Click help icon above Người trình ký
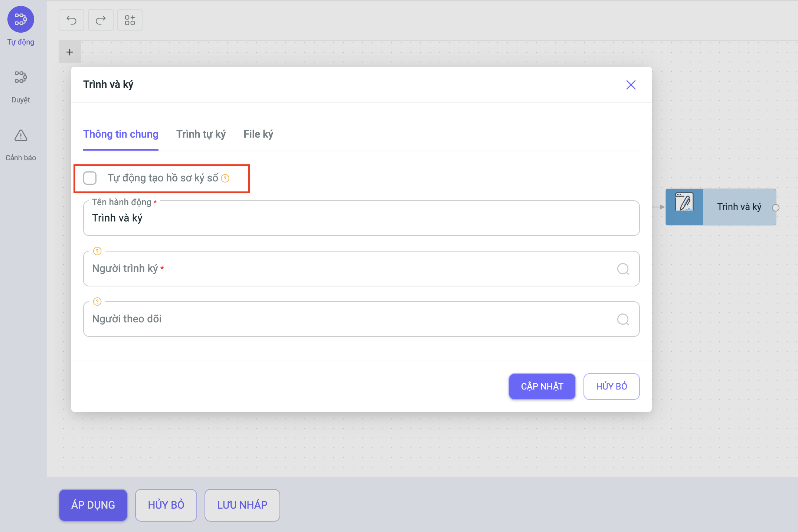Image resolution: width=798 pixels, height=532 pixels. [x=97, y=251]
